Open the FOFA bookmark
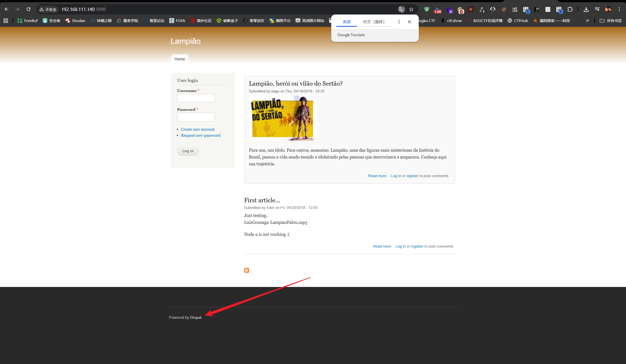The height and width of the screenshot is (364, 626). click(x=177, y=21)
